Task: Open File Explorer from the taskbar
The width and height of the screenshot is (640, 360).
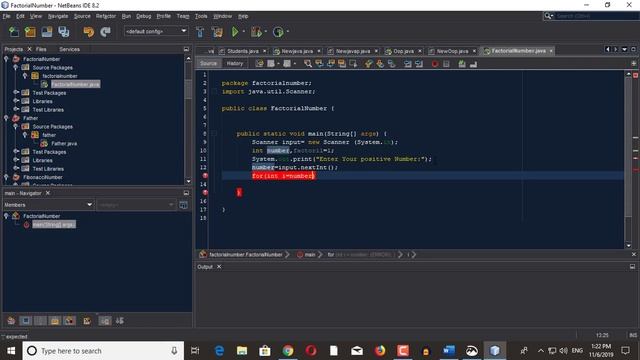Action: point(242,351)
